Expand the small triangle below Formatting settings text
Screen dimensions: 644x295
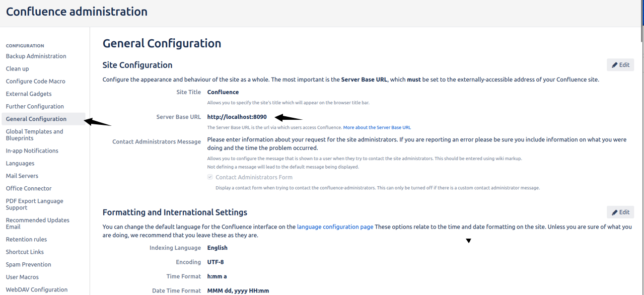coord(468,241)
